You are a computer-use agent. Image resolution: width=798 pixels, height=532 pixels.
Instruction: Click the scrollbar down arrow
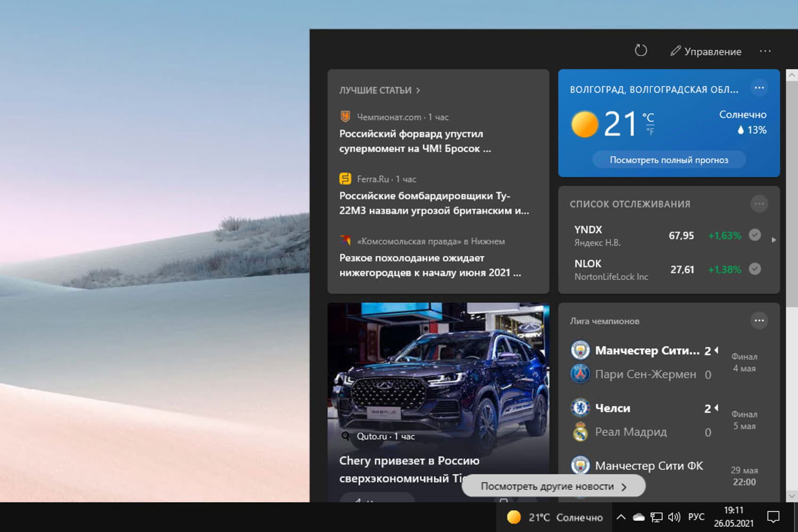(792, 496)
